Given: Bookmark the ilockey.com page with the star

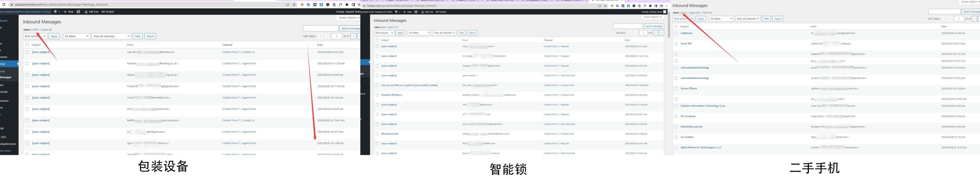Looking at the screenshot, I should tap(605, 6).
